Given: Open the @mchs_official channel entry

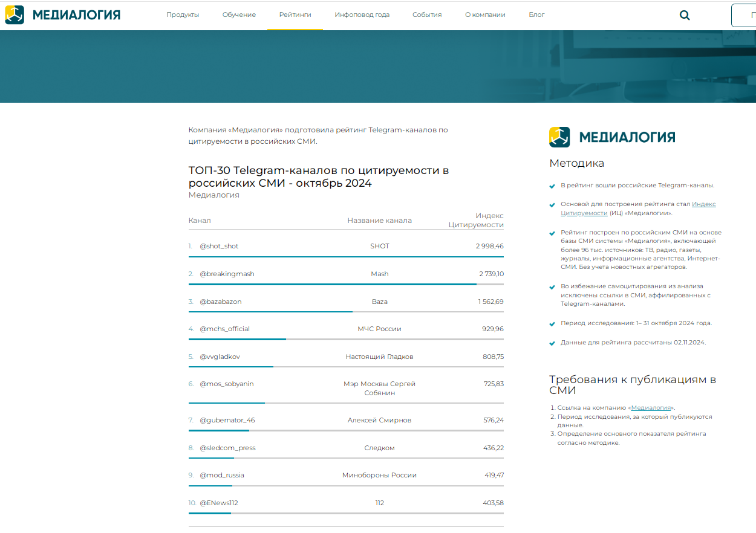Looking at the screenshot, I should click(224, 329).
